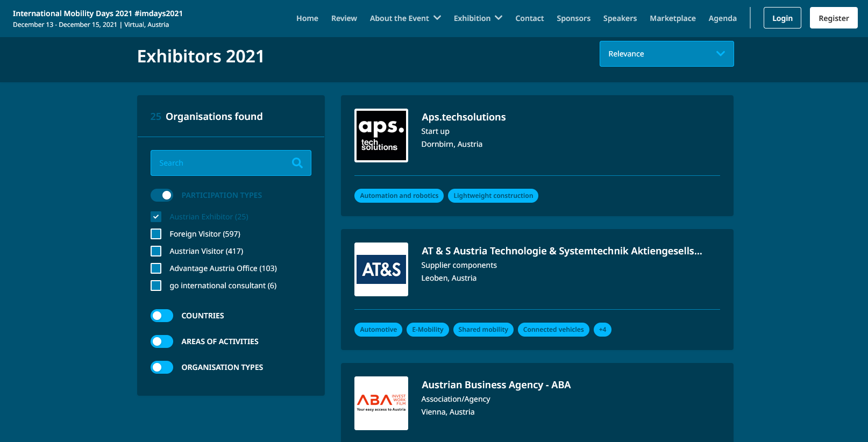Uncheck the Austrian Exhibitor checkbox

coord(156,217)
